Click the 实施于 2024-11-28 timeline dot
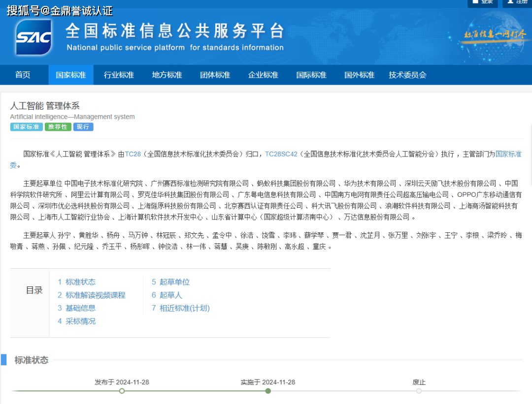 (268, 391)
